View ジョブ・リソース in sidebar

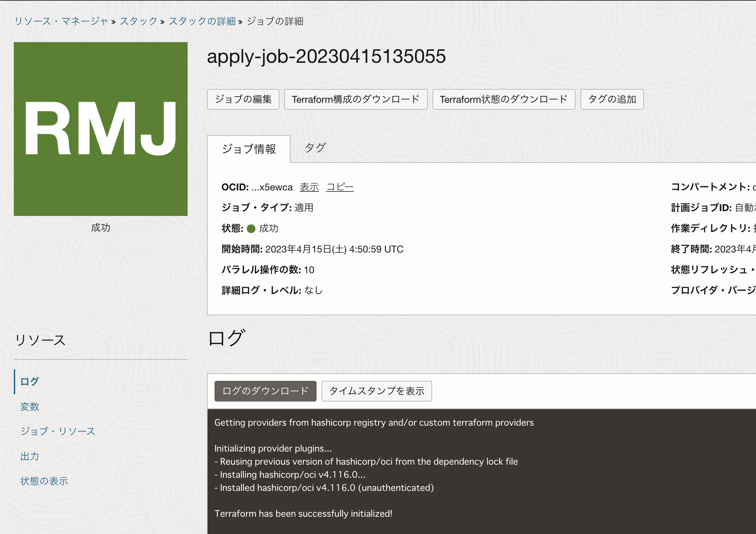point(57,431)
